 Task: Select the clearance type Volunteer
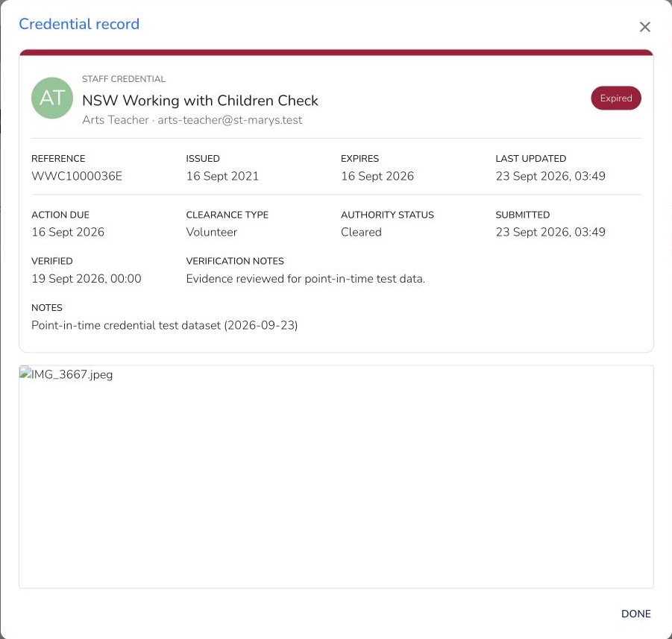212,232
